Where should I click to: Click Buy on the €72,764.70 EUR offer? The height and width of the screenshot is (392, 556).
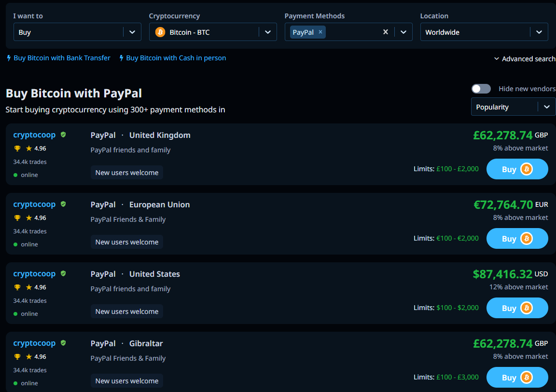click(517, 239)
